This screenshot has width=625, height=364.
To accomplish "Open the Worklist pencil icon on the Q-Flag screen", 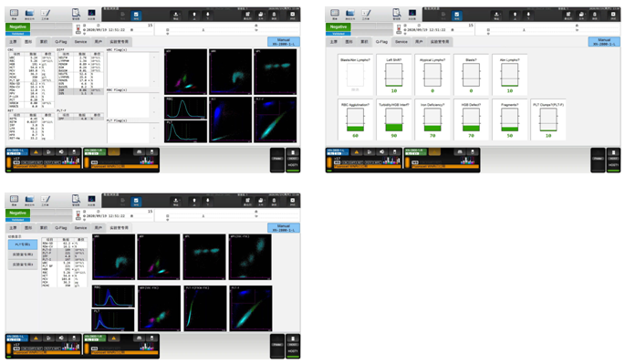I will [x=366, y=14].
